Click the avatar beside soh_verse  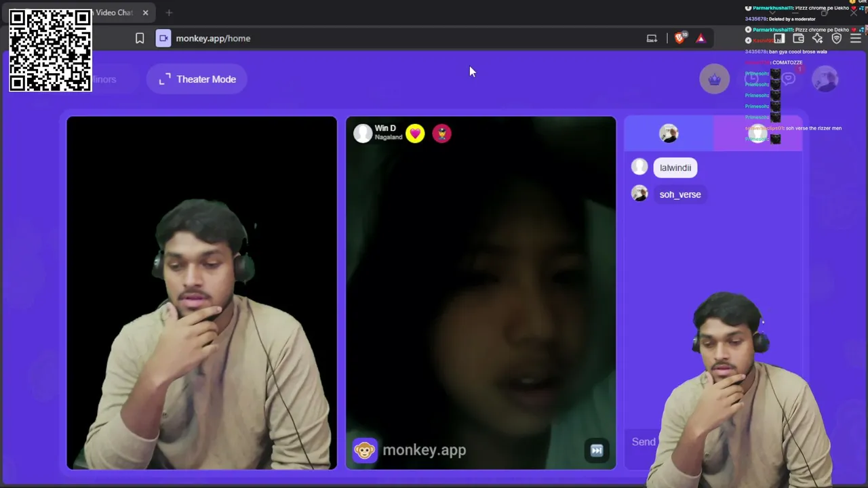point(639,194)
